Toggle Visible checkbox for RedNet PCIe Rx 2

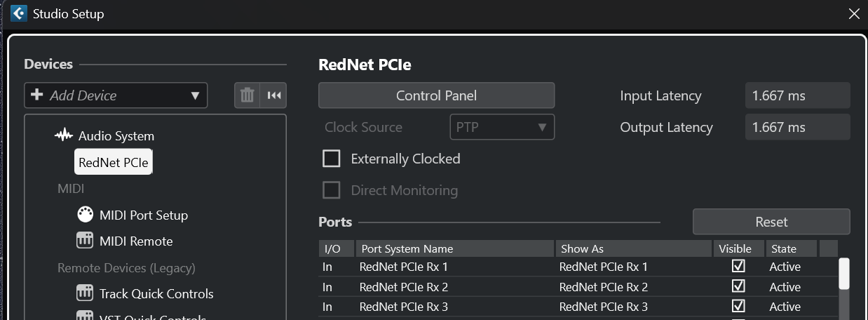click(x=738, y=286)
